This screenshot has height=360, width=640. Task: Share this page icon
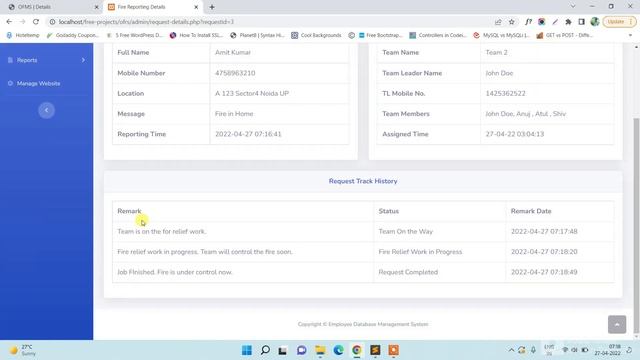498,22
